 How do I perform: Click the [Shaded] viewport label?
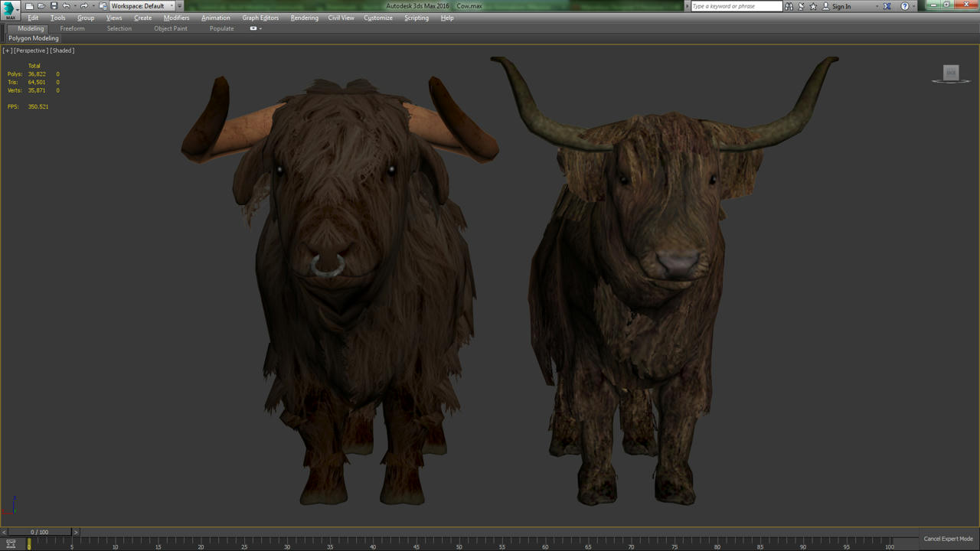pos(62,51)
